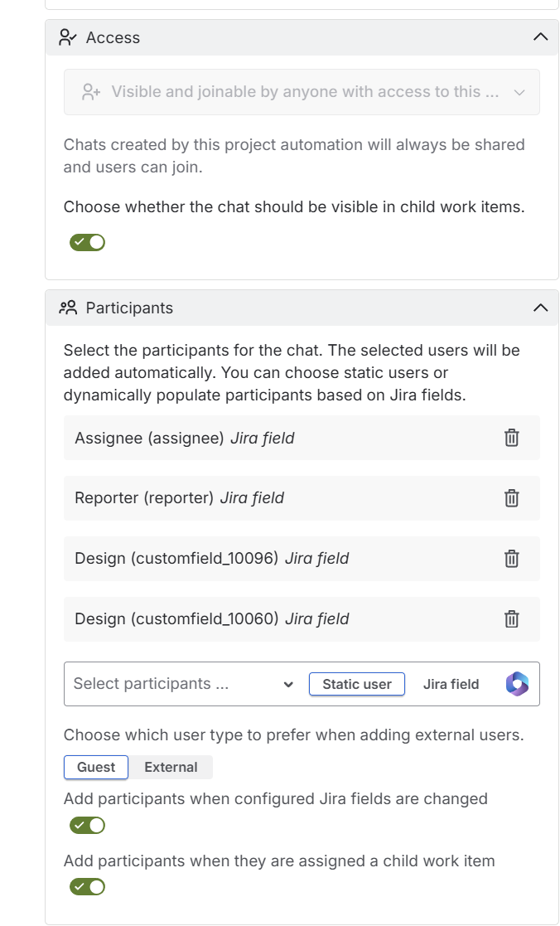
Task: Disable adding participants on Jira field change
Action: click(87, 826)
